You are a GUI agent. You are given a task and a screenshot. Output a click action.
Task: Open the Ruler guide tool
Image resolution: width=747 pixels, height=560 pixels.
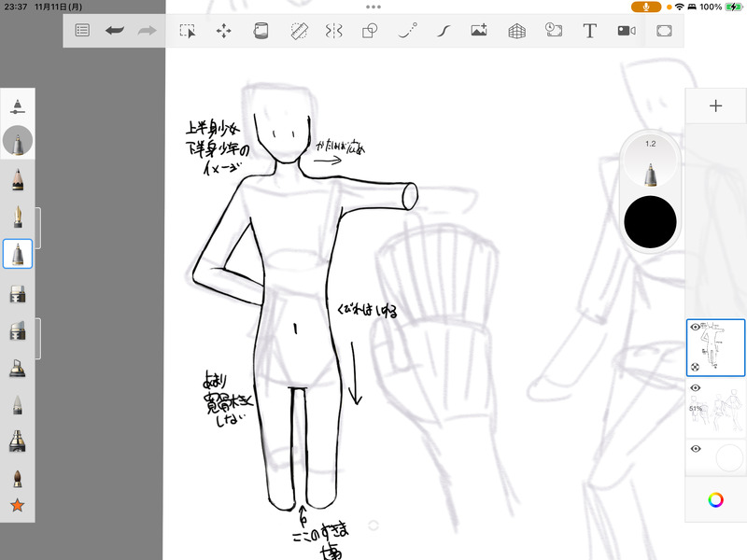(x=299, y=31)
